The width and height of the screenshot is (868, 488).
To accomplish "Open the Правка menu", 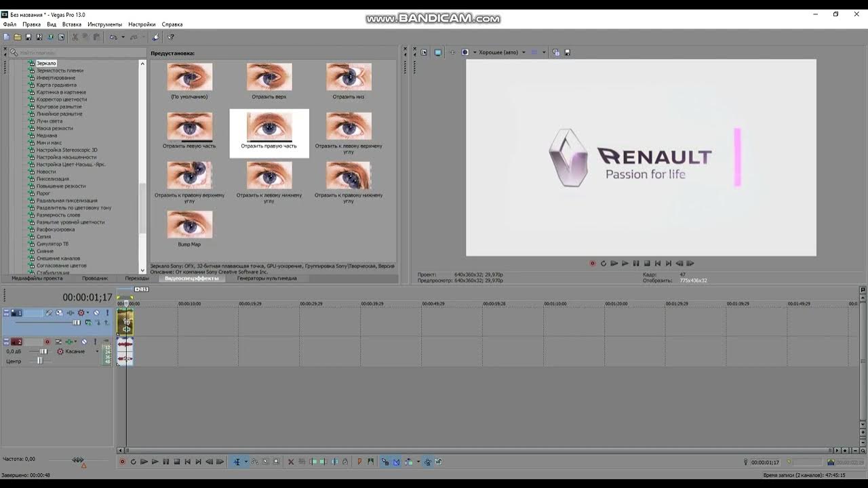I will pyautogui.click(x=31, y=24).
